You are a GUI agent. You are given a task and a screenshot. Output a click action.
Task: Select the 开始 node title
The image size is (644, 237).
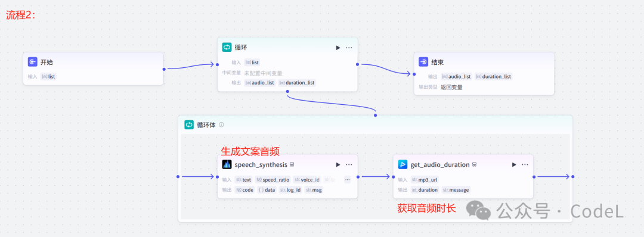click(x=47, y=63)
